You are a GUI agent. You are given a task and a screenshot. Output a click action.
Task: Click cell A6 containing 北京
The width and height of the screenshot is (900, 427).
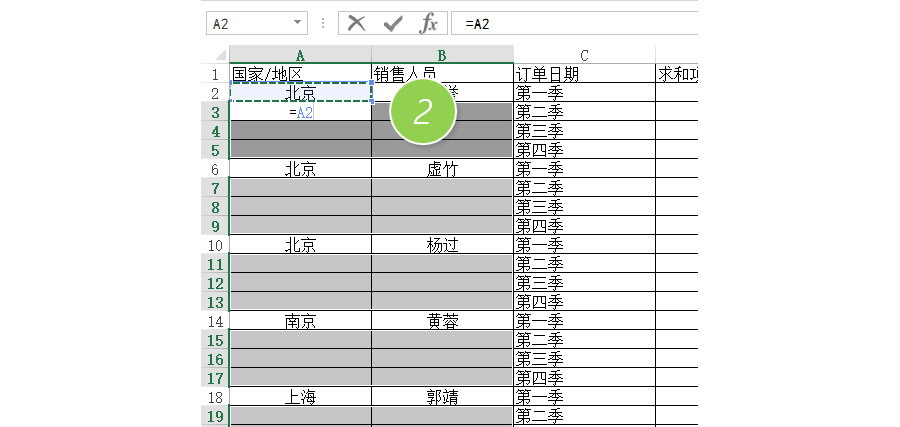[300, 169]
